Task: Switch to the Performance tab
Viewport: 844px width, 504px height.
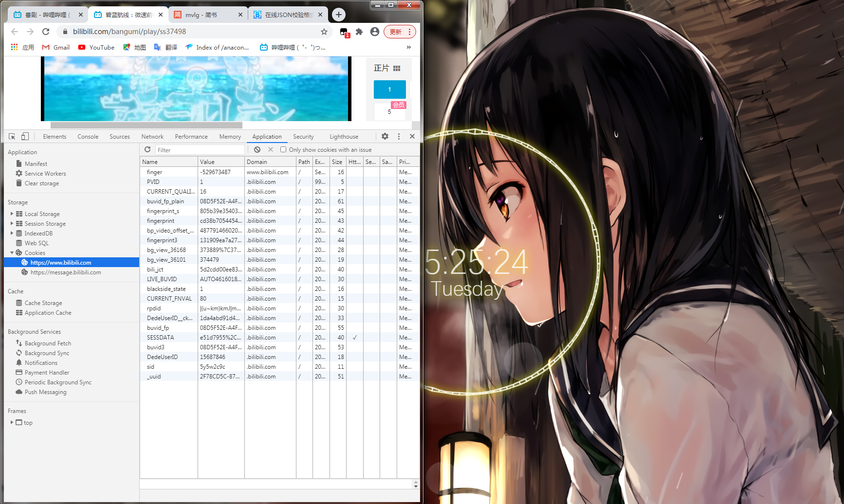Action: pos(191,137)
